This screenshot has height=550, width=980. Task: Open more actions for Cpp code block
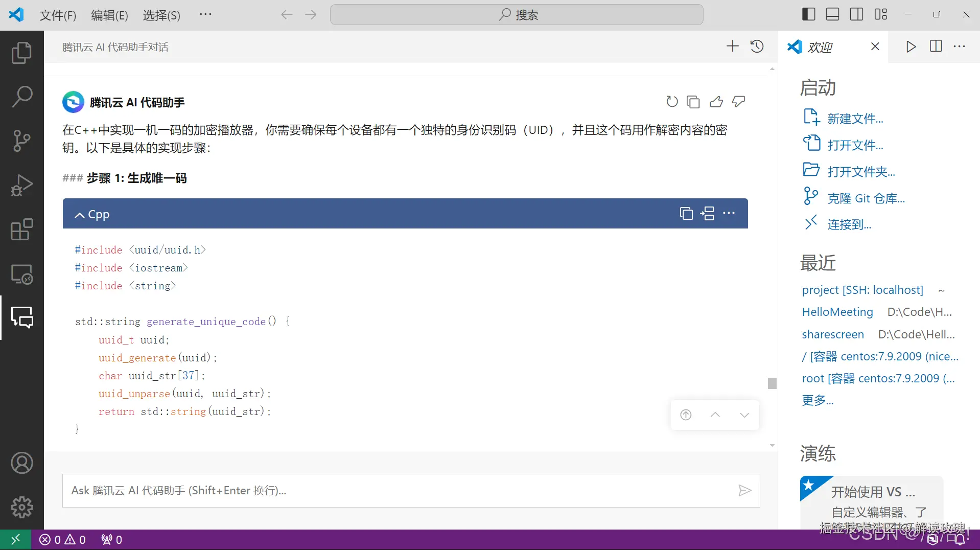point(729,213)
